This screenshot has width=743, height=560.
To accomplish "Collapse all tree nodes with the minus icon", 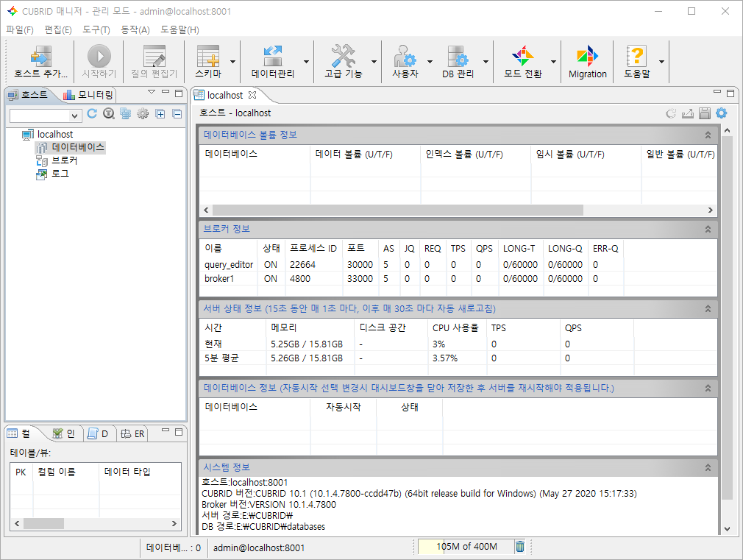I will (177, 114).
